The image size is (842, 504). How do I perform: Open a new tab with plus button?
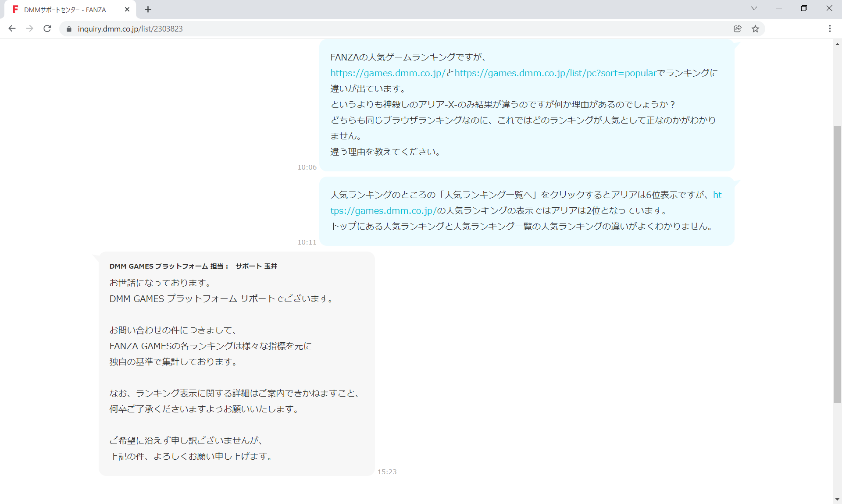(148, 9)
